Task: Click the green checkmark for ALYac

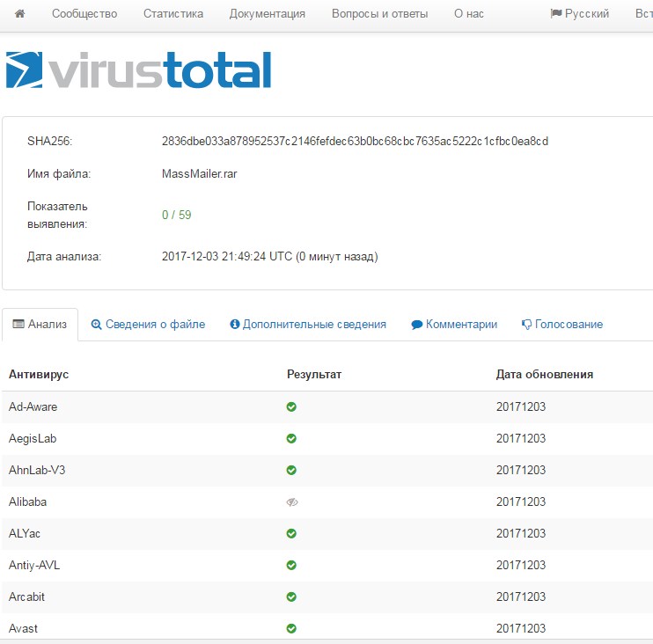Action: pos(291,533)
